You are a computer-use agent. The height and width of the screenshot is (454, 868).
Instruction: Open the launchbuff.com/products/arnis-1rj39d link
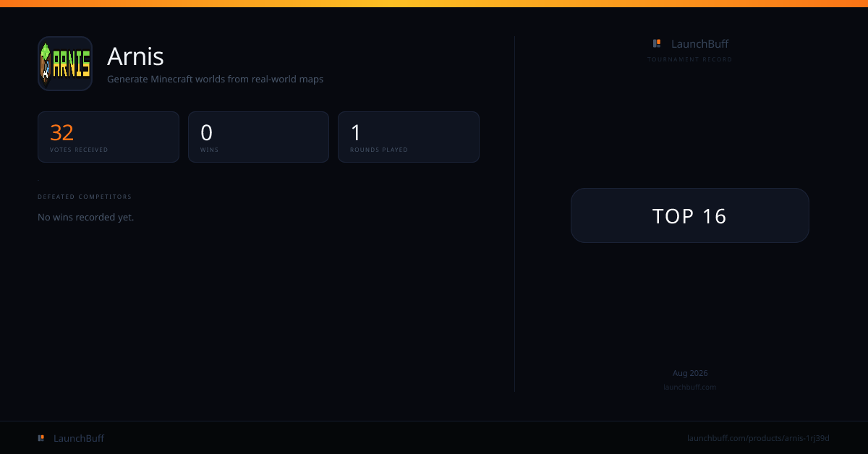(758, 438)
